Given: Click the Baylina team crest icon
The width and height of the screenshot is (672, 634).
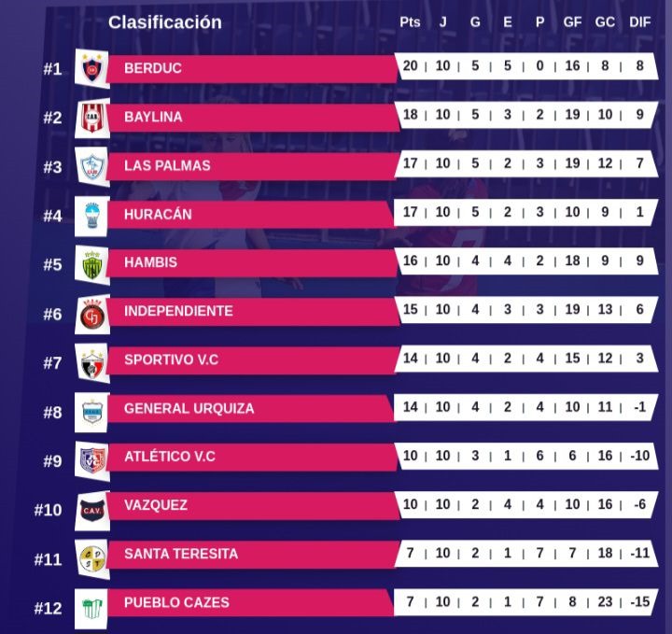Looking at the screenshot, I should pyautogui.click(x=91, y=117).
